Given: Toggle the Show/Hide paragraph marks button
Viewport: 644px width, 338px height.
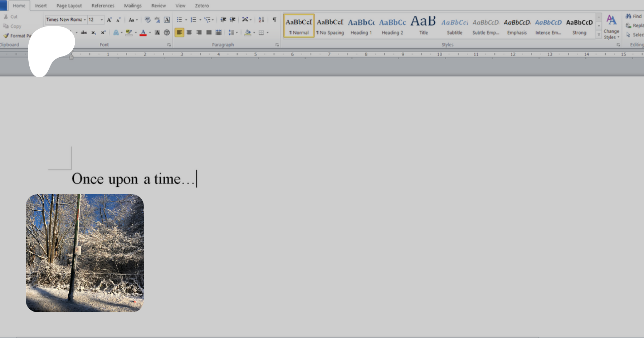Looking at the screenshot, I should [274, 20].
